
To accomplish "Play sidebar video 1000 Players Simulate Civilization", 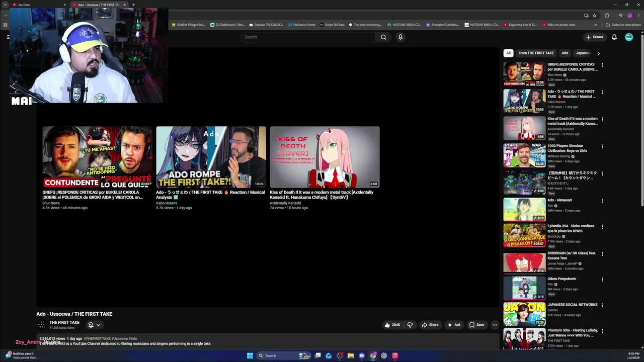I will 524,155.
